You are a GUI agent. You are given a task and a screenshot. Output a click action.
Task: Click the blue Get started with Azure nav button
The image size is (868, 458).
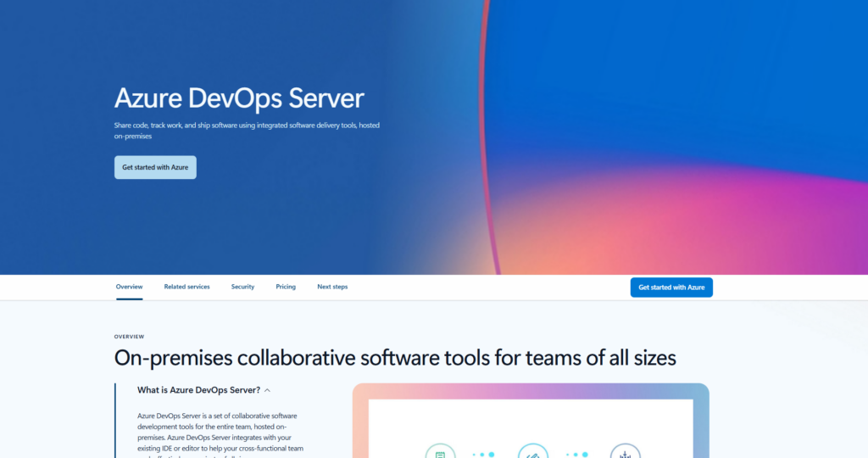click(671, 288)
